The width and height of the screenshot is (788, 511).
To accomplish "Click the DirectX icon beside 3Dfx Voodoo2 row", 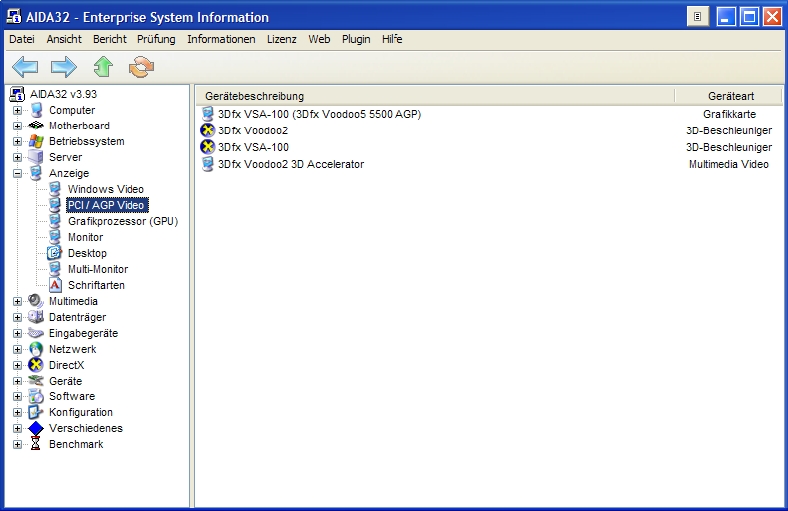I will [x=207, y=130].
